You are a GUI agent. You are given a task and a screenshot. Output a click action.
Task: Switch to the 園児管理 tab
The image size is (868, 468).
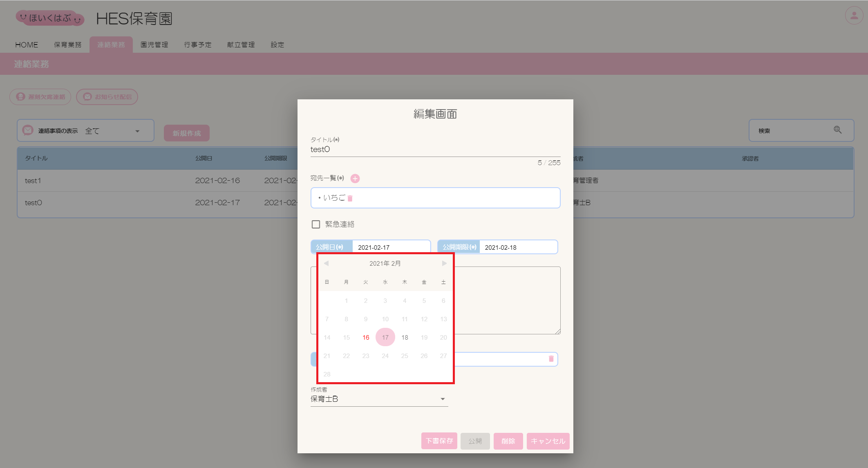(154, 45)
